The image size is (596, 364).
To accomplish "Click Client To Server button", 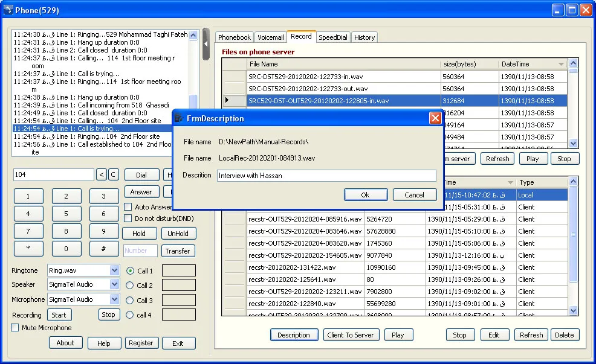I will tap(351, 335).
